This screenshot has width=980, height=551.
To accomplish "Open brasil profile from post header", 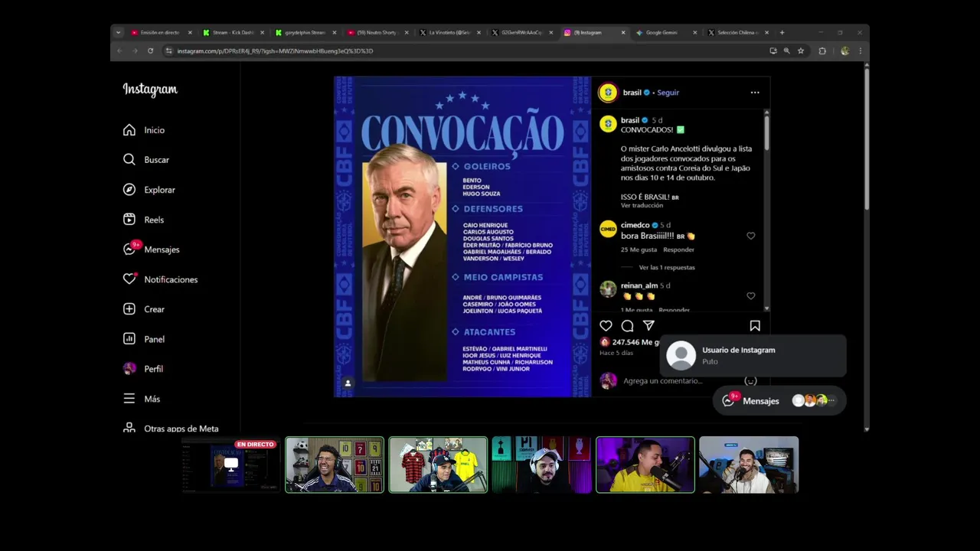I will coord(632,93).
